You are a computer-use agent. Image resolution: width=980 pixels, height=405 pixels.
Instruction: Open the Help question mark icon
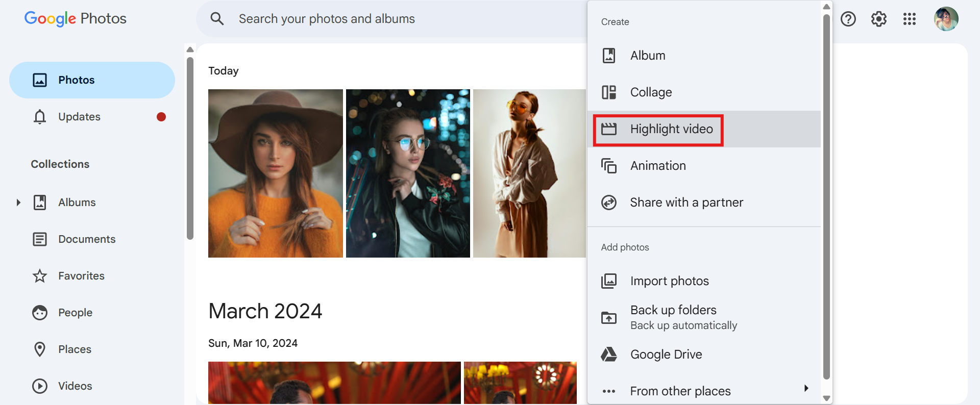point(848,19)
